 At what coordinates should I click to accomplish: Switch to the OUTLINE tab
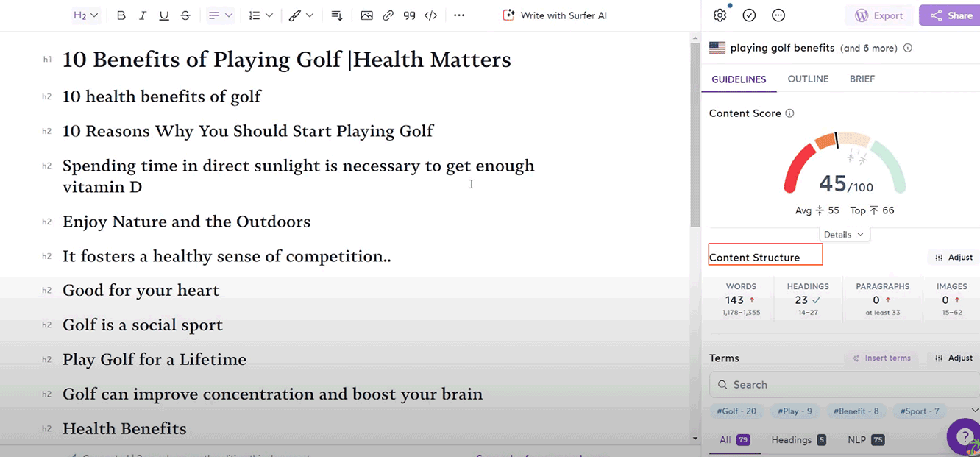808,79
